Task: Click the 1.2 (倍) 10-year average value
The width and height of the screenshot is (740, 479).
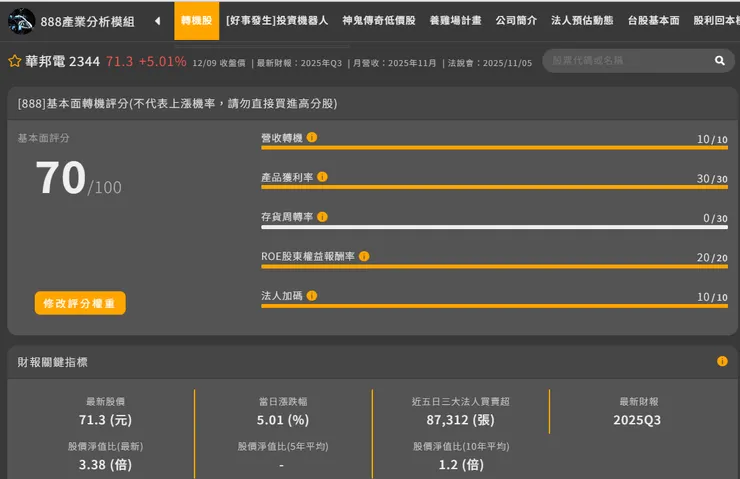Action: coord(461,464)
